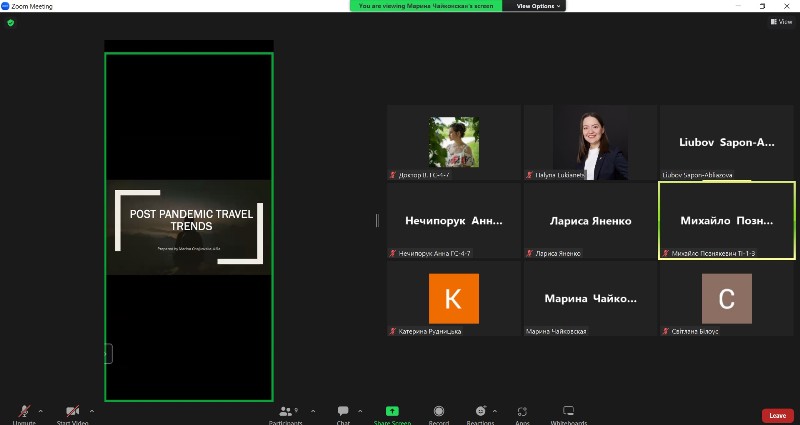Expand audio options arrow next to Unmute
This screenshot has width=800, height=425.
(41, 410)
